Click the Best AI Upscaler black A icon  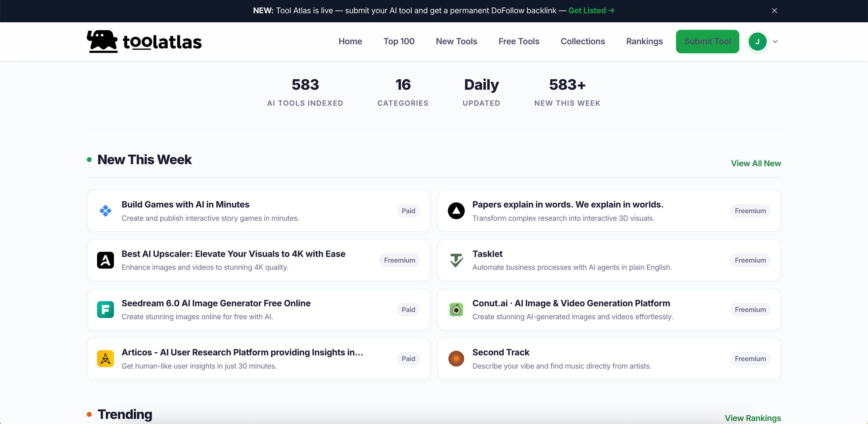(x=105, y=260)
